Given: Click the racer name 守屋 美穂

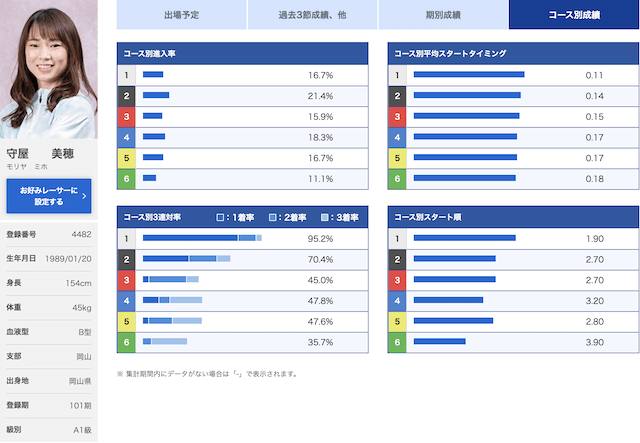Looking at the screenshot, I should (x=47, y=154).
